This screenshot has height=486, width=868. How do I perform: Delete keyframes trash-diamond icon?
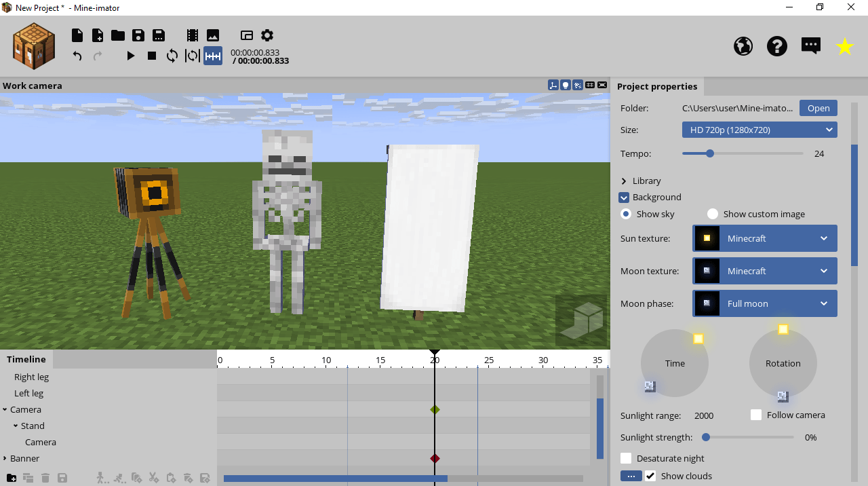point(189,478)
